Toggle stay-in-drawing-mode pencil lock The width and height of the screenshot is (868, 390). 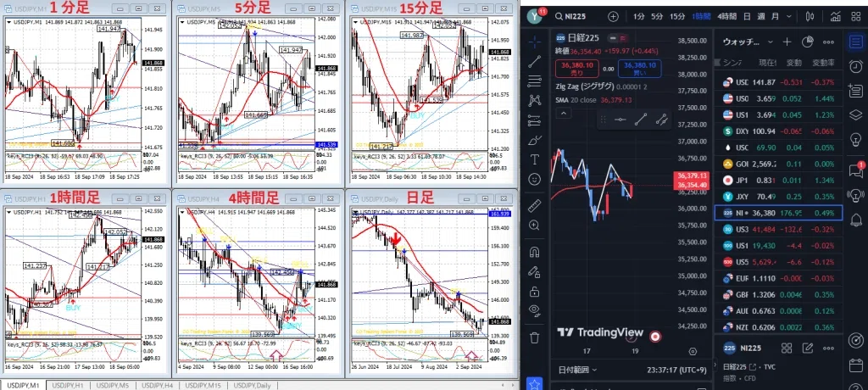click(x=535, y=271)
